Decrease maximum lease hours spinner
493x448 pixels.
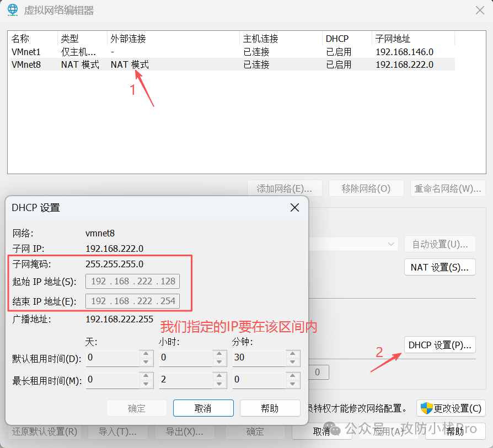(219, 384)
